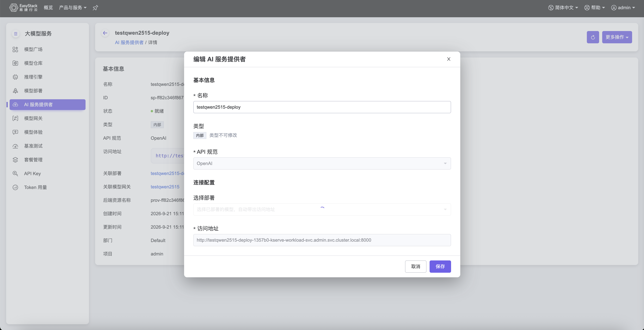The height and width of the screenshot is (330, 644).
Task: Refresh the detail page
Action: [593, 37]
